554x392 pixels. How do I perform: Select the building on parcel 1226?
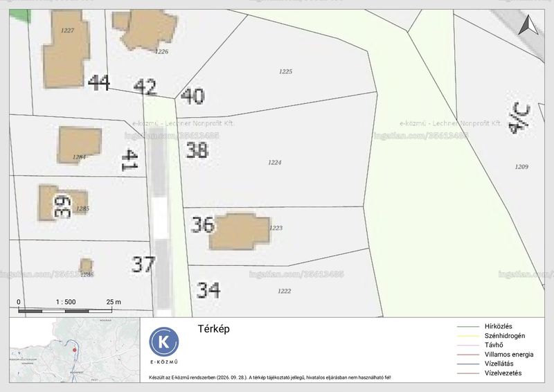[x=145, y=30]
